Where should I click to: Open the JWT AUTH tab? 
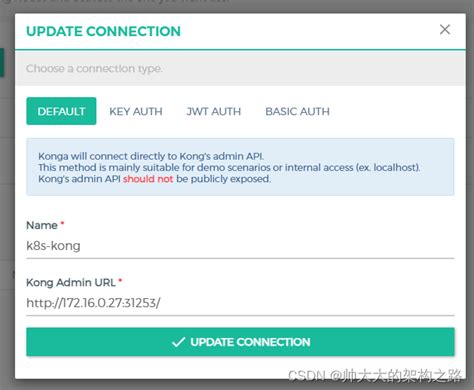214,111
